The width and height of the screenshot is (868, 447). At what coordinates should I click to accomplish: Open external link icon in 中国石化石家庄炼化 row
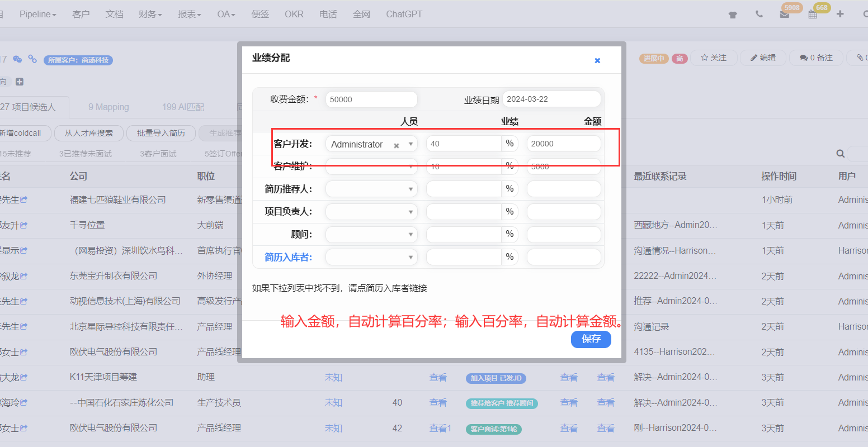pyautogui.click(x=24, y=402)
